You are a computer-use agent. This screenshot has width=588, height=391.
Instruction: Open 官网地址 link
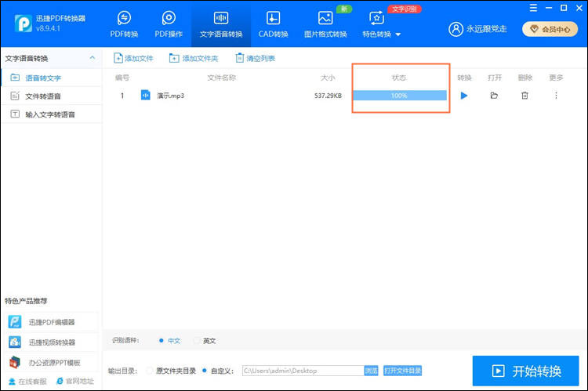(75, 382)
